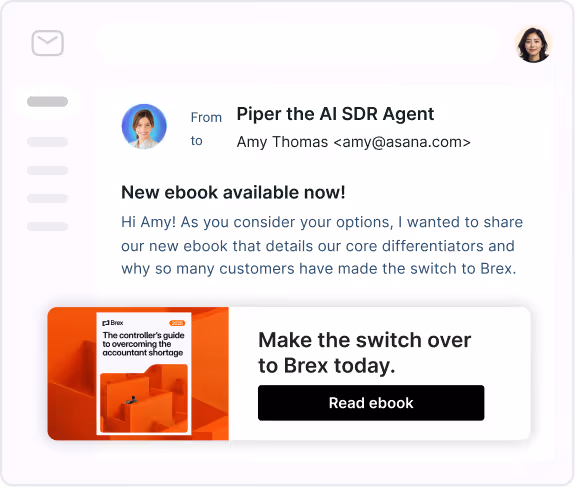Click the sender name Piper the AI SDR Agent
The image size is (575, 487).
pos(335,114)
